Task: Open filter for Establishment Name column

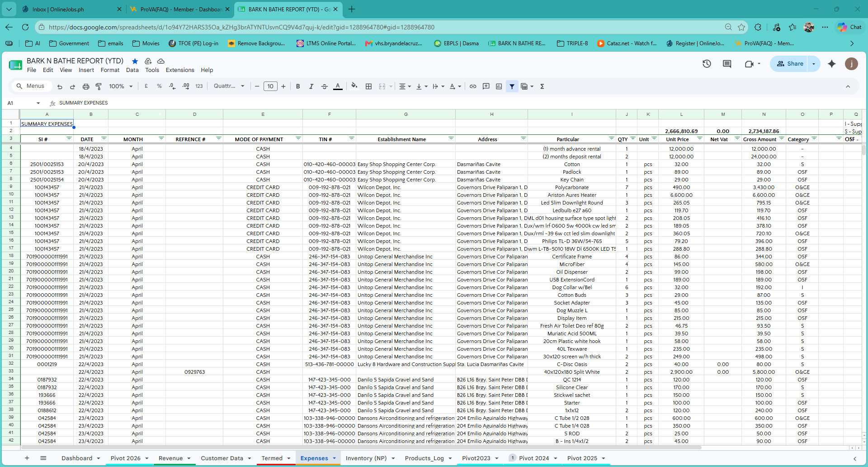Action: coord(451,138)
